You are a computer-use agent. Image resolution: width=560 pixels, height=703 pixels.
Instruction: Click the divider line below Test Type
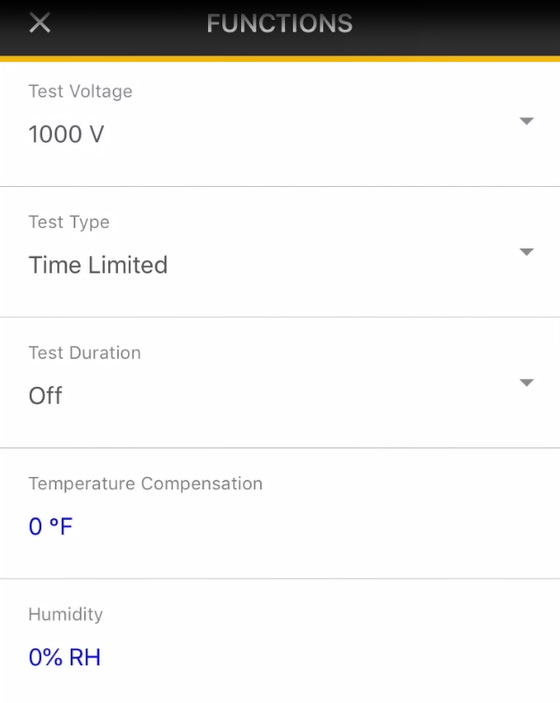click(x=280, y=317)
